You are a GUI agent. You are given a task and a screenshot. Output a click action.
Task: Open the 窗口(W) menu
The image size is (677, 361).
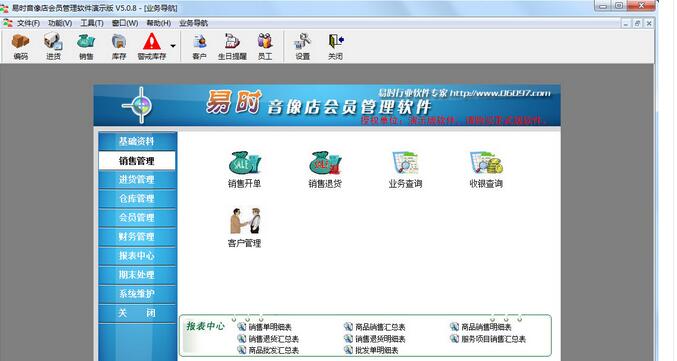click(x=125, y=23)
